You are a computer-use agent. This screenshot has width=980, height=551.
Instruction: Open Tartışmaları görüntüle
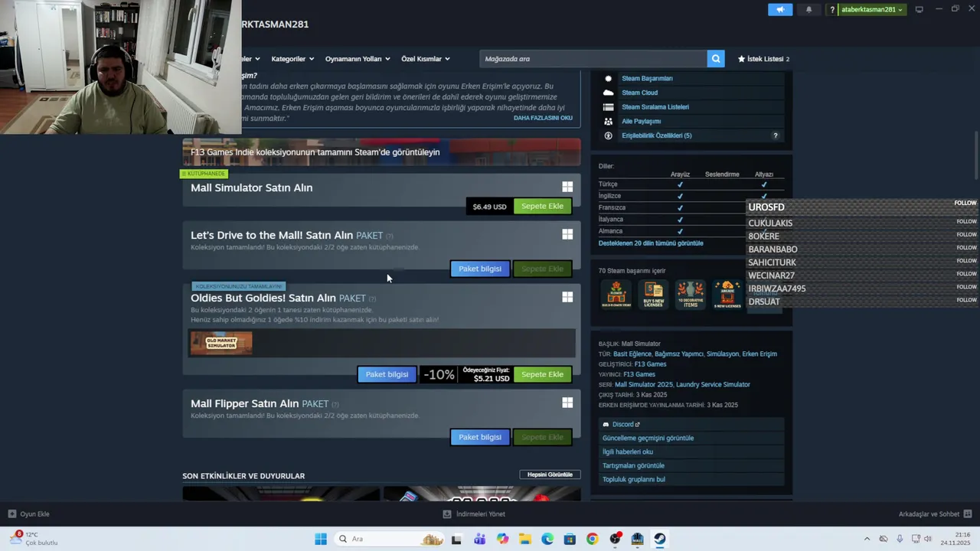pyautogui.click(x=633, y=465)
